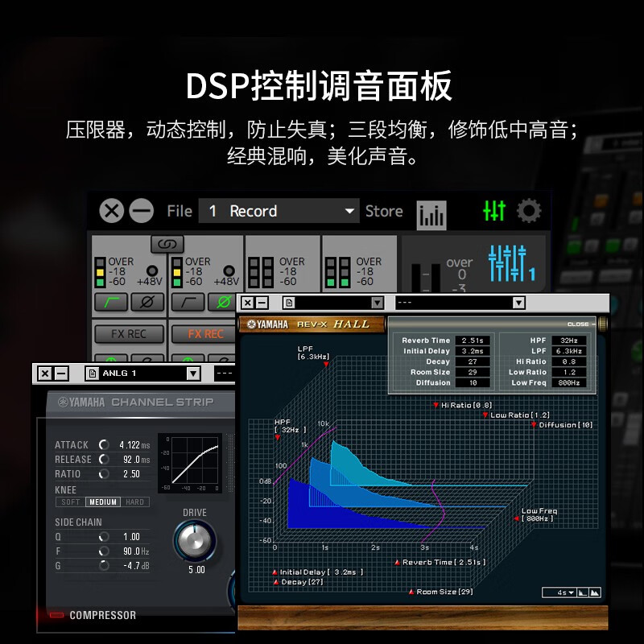Toggle +48V phantom power on first channel

151,271
